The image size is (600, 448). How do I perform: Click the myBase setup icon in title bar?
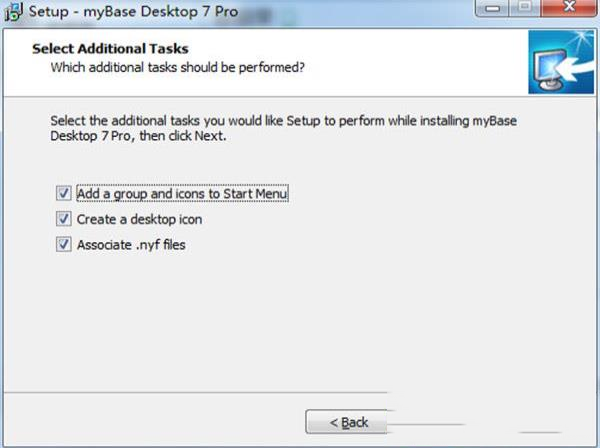pos(13,13)
